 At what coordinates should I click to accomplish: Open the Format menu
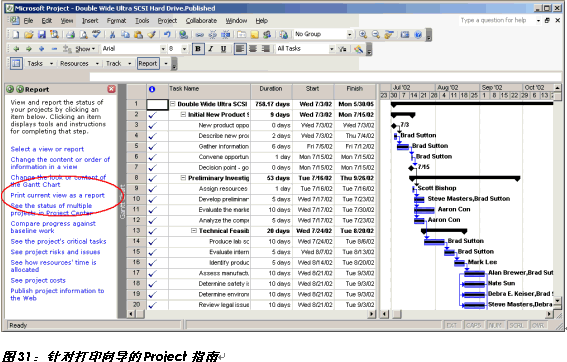(x=116, y=21)
